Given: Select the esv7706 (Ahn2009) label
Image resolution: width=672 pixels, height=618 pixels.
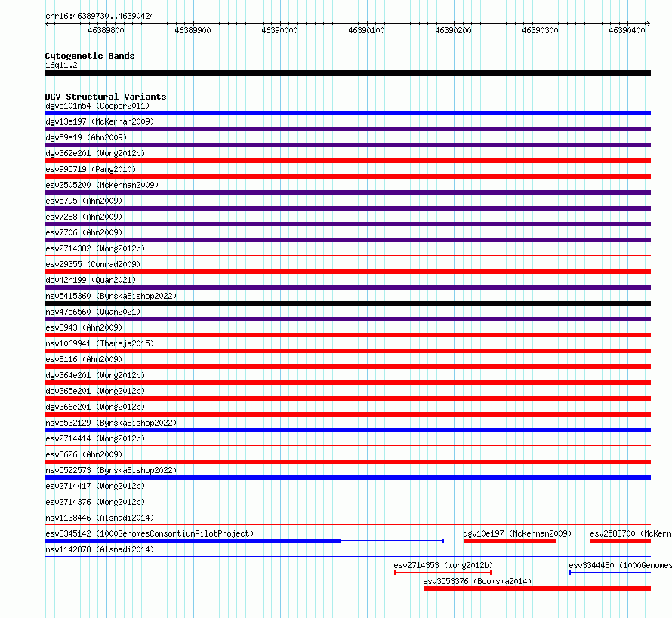Looking at the screenshot, I should (84, 232).
